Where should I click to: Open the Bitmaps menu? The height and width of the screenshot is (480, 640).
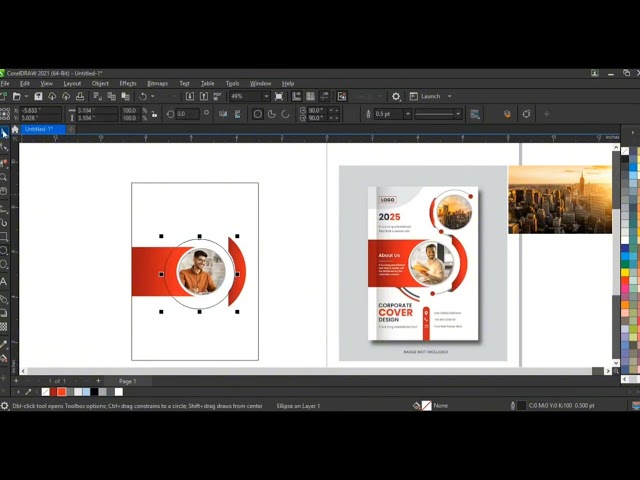(158, 83)
